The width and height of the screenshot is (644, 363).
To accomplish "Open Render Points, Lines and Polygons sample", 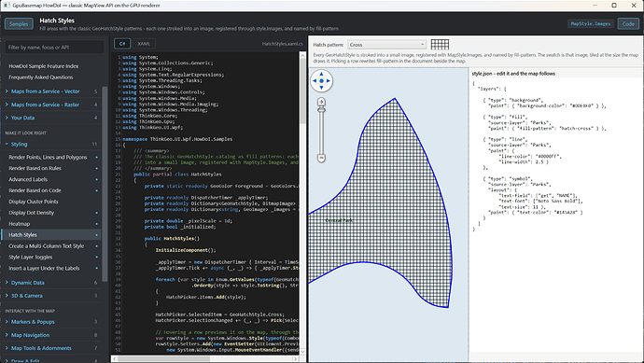I will coord(51,158).
